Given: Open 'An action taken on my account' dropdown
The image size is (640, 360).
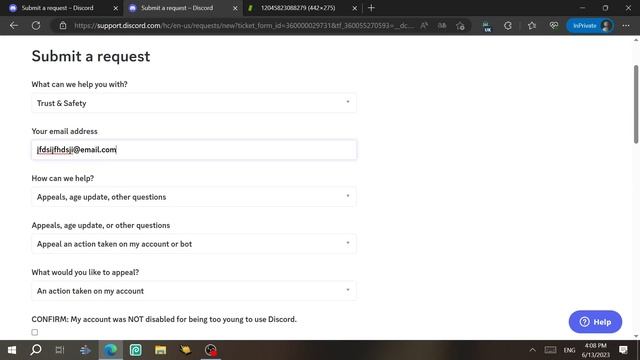Looking at the screenshot, I should tap(194, 291).
